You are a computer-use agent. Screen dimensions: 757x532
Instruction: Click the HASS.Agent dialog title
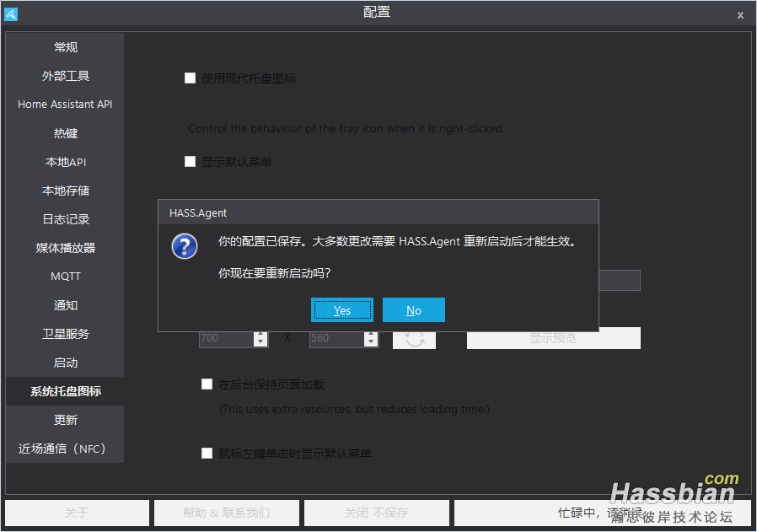point(198,213)
